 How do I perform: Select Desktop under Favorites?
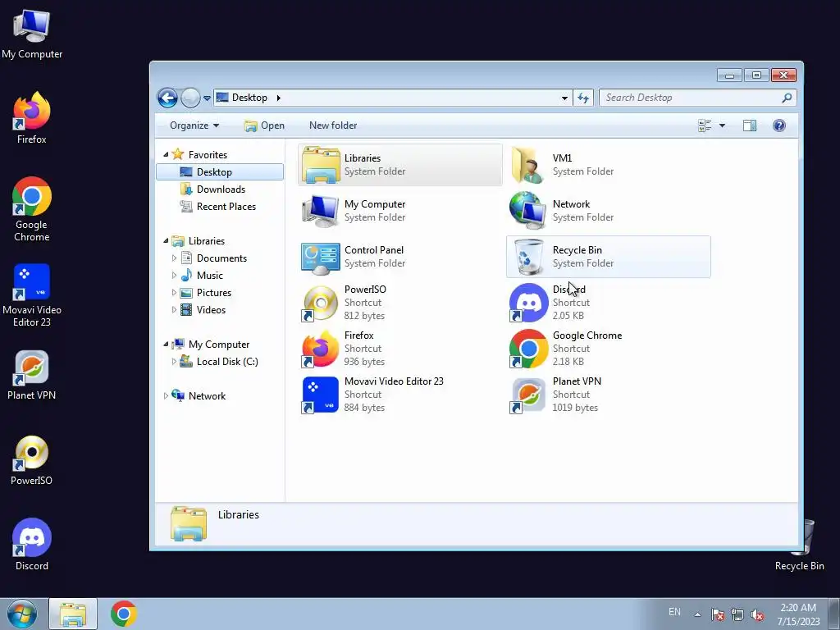point(220,172)
